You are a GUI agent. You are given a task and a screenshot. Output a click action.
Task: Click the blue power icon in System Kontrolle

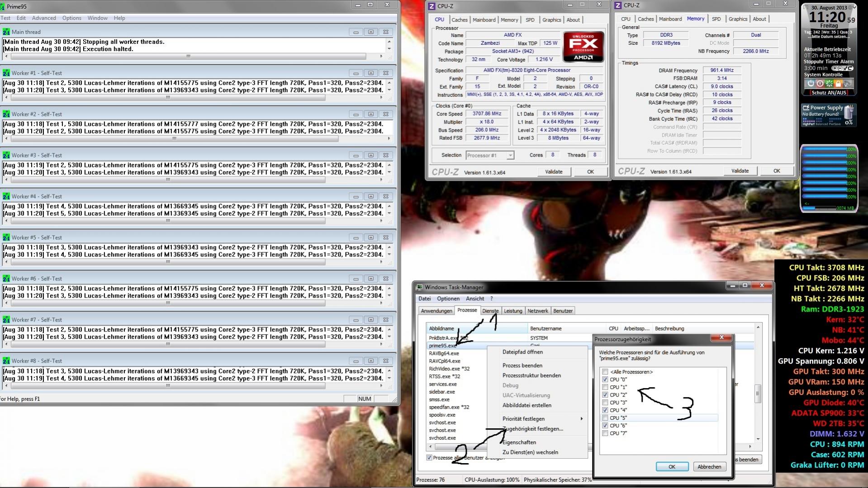810,84
